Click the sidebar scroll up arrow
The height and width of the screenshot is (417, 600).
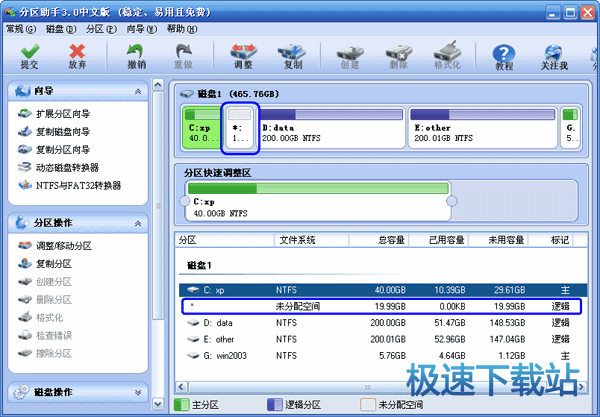coord(158,85)
